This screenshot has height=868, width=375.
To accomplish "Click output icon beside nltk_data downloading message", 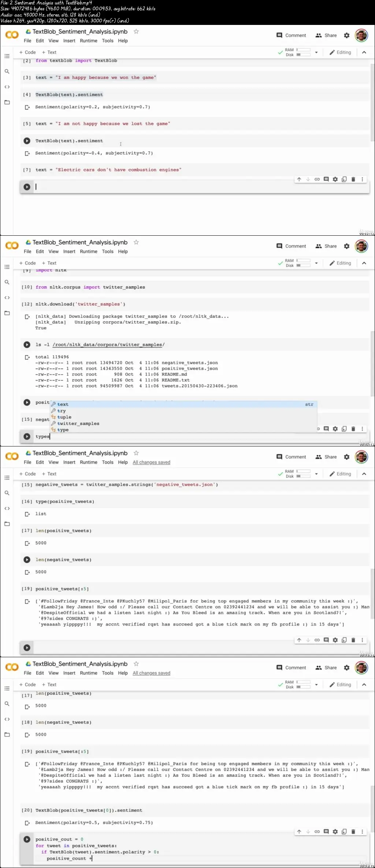I will point(27,317).
